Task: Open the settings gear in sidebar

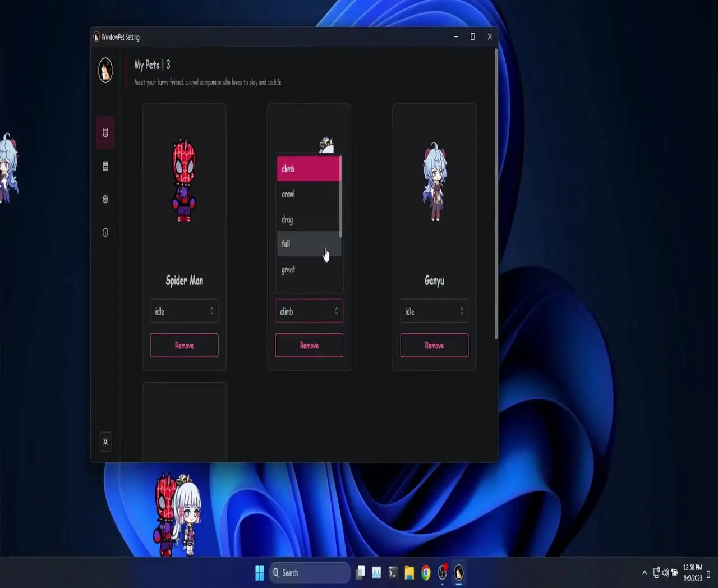Action: point(105,199)
